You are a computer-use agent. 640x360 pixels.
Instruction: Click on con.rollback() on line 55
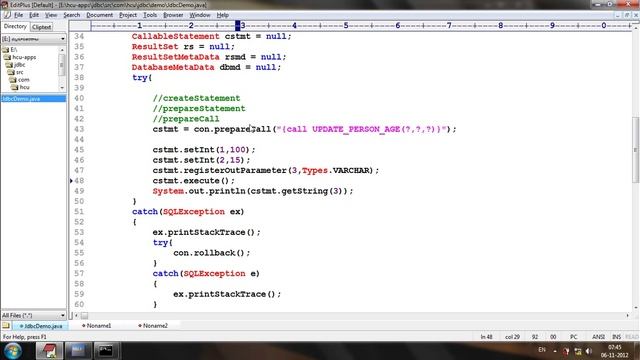click(x=211, y=253)
